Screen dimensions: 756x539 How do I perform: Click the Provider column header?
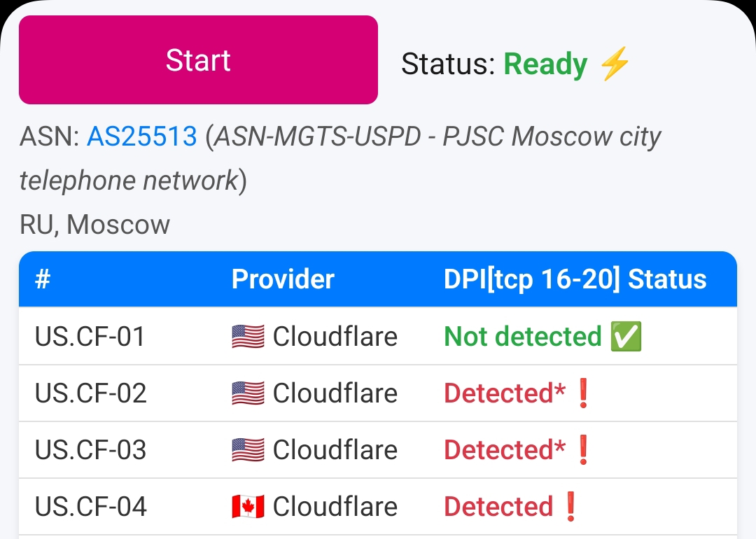click(283, 279)
